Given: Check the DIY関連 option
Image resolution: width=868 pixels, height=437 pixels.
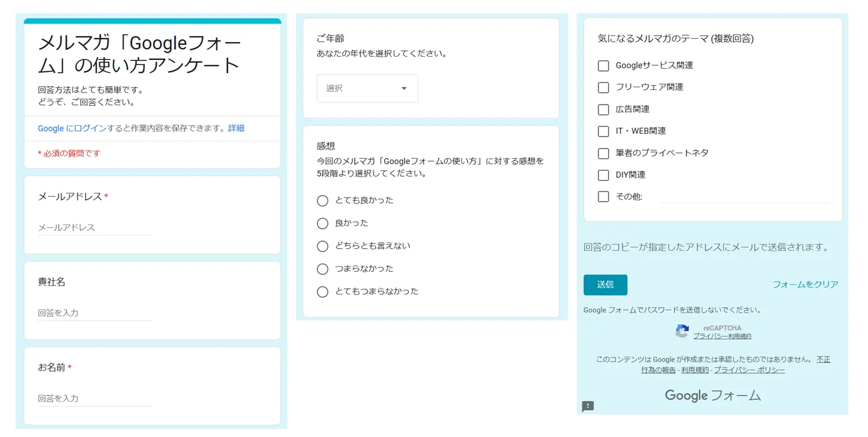Looking at the screenshot, I should click(x=603, y=175).
